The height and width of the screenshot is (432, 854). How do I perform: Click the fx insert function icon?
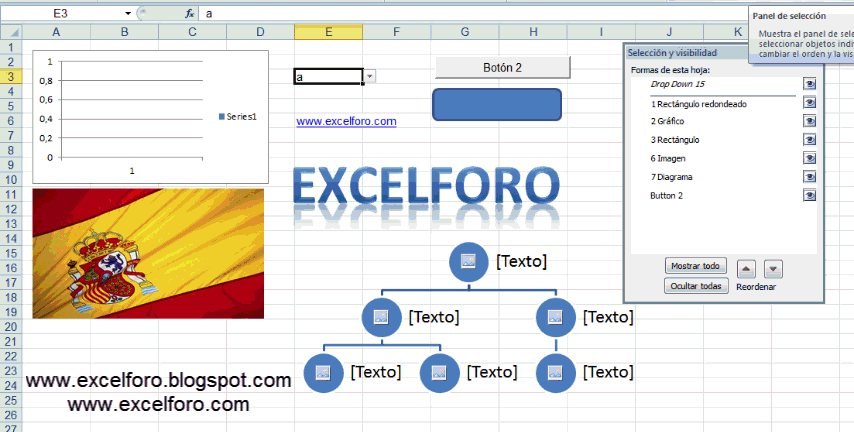point(190,14)
